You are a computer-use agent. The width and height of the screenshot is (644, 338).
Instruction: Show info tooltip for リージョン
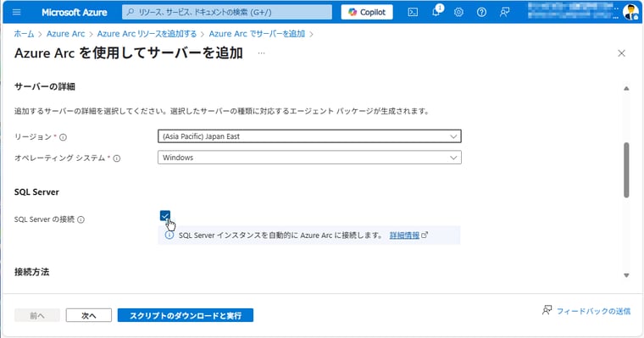tap(63, 137)
